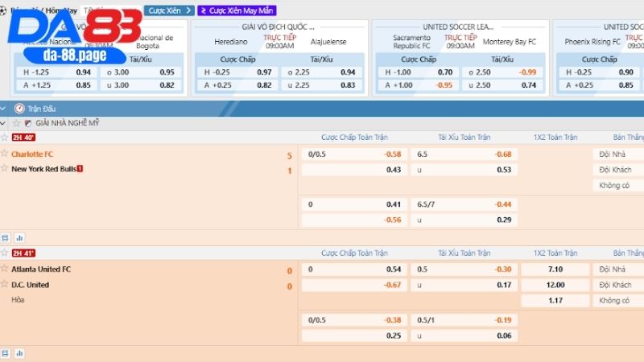This screenshot has height=362, width=644.
Task: Open Herediano vs Alajuelense TRỰC TIẾP card header
Action: [279, 37]
